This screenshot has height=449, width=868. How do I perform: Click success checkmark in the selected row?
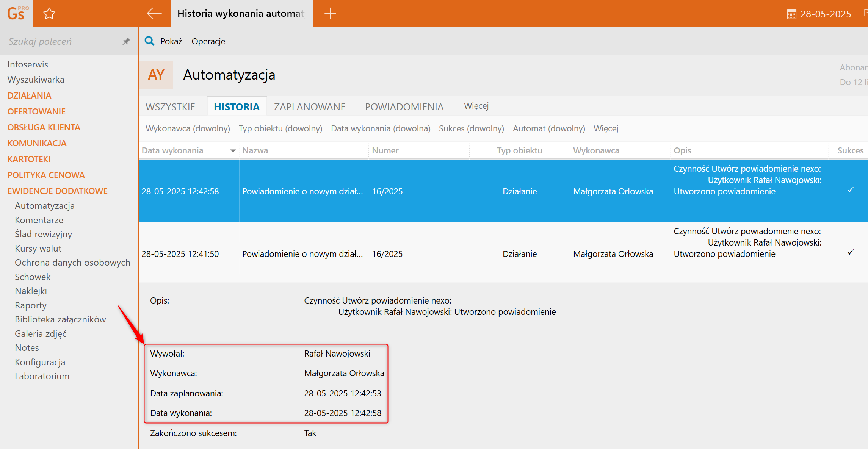coord(851,190)
